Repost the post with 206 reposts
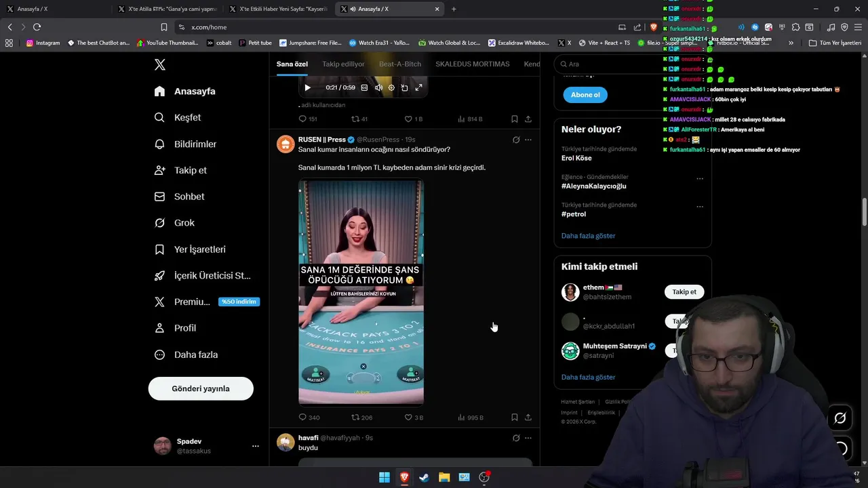Viewport: 868px width, 488px height. click(361, 418)
